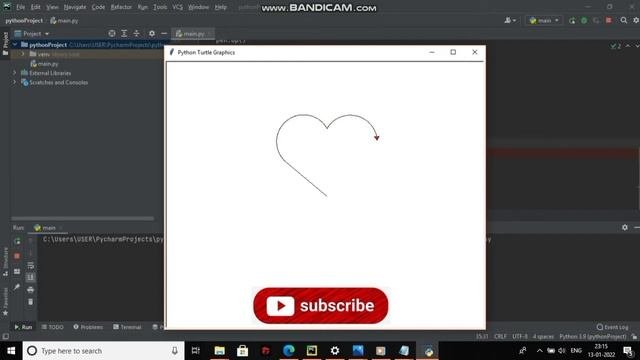Collapse the pythonProject root folder
Image resolution: width=640 pixels, height=360 pixels.
pyautogui.click(x=15, y=44)
